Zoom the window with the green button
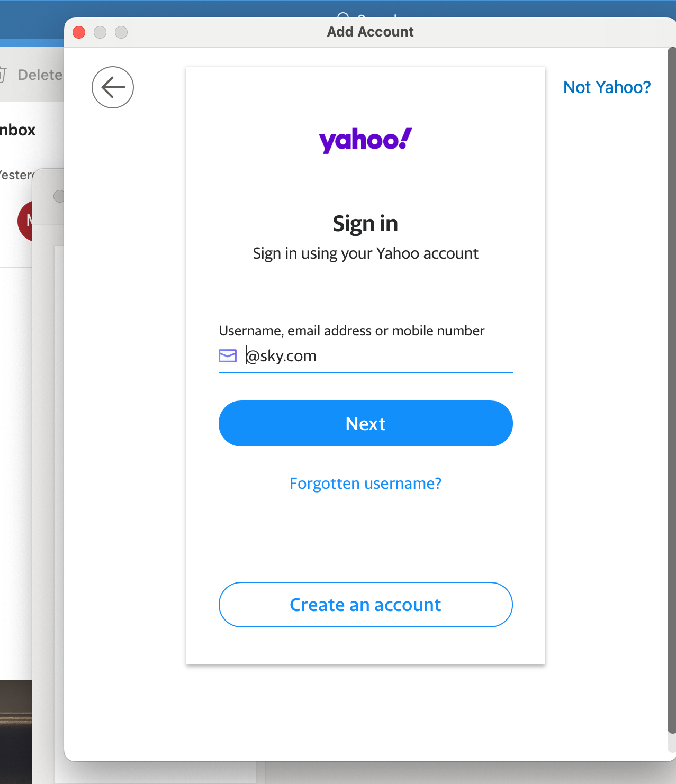Image resolution: width=676 pixels, height=784 pixels. tap(121, 32)
